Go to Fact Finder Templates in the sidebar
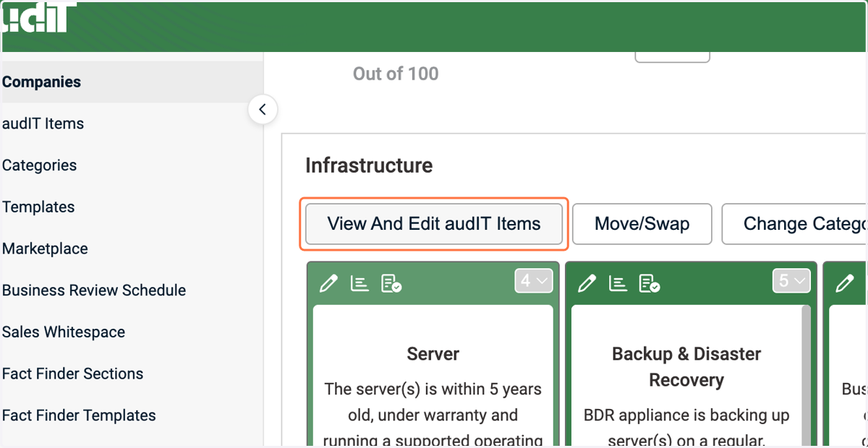 click(x=80, y=415)
